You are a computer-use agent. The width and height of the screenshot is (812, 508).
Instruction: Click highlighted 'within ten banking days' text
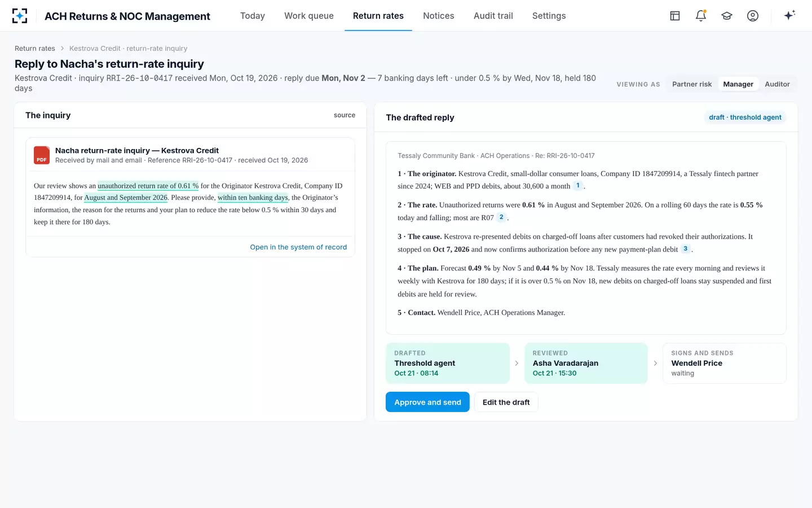coord(253,198)
